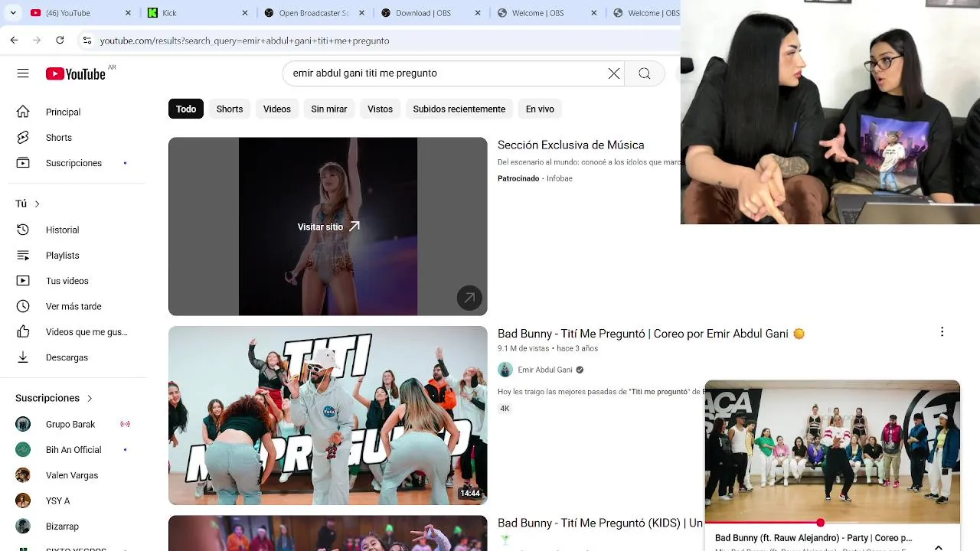This screenshot has width=980, height=551.
Task: Click the magnifier search button
Action: click(x=645, y=73)
